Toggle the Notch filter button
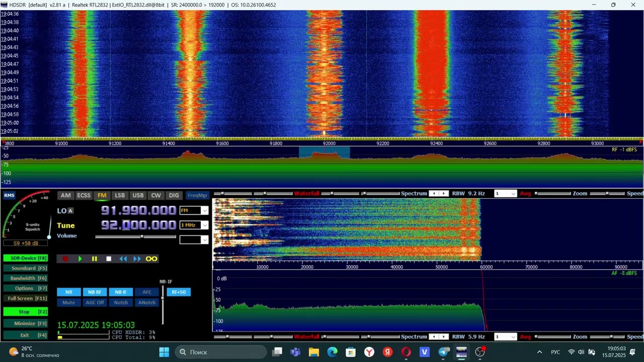 [x=121, y=302]
